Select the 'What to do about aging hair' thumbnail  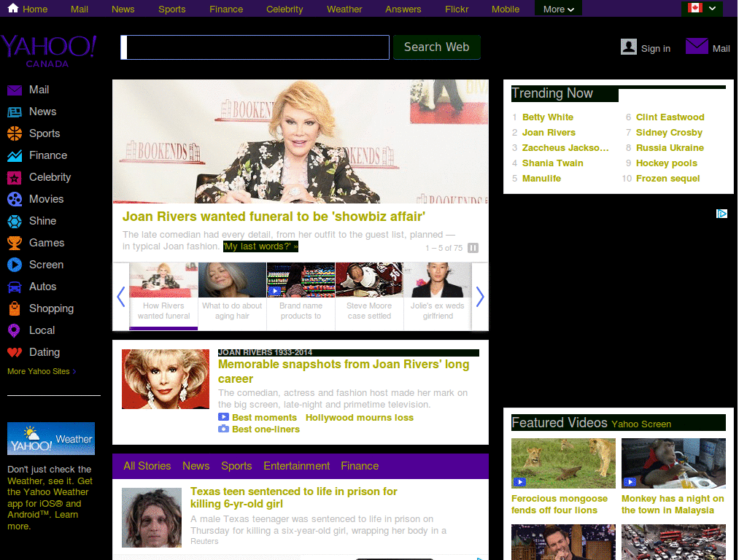tap(232, 295)
